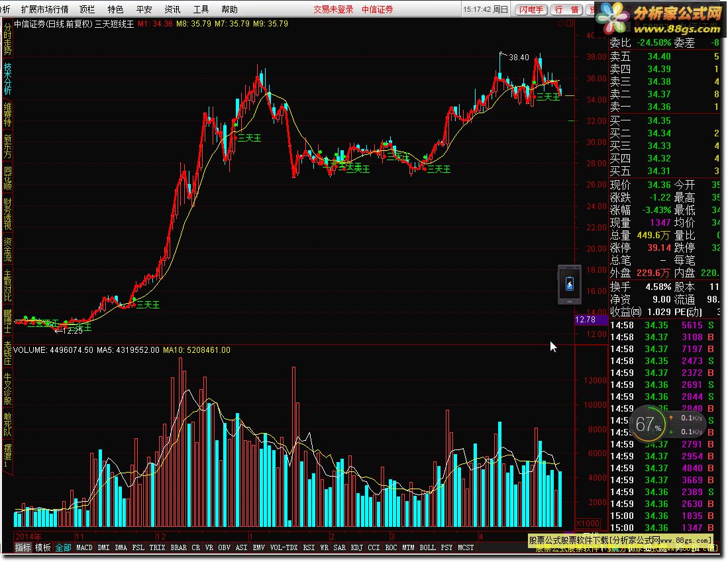Click the 12.25 low price label
This screenshot has height=562, width=728.
[72, 331]
